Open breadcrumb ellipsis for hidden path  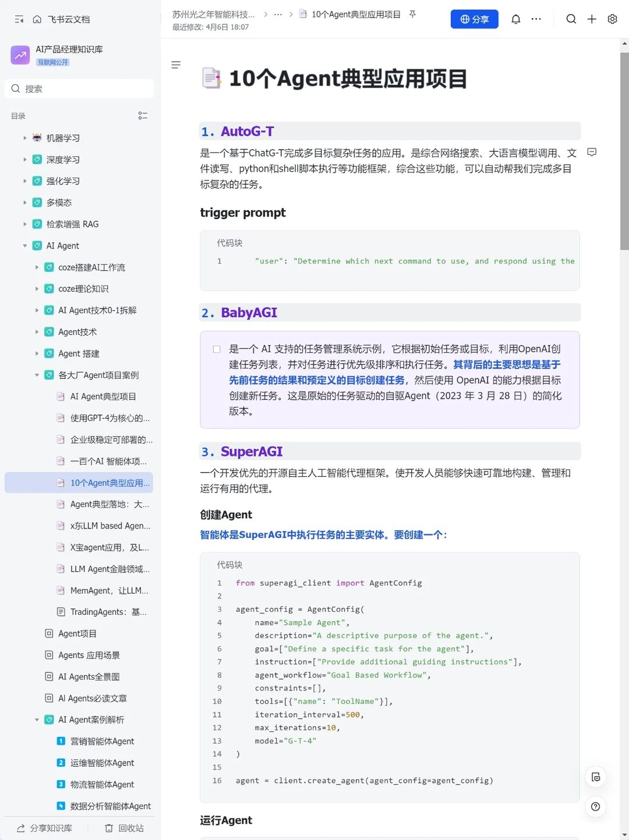click(278, 14)
